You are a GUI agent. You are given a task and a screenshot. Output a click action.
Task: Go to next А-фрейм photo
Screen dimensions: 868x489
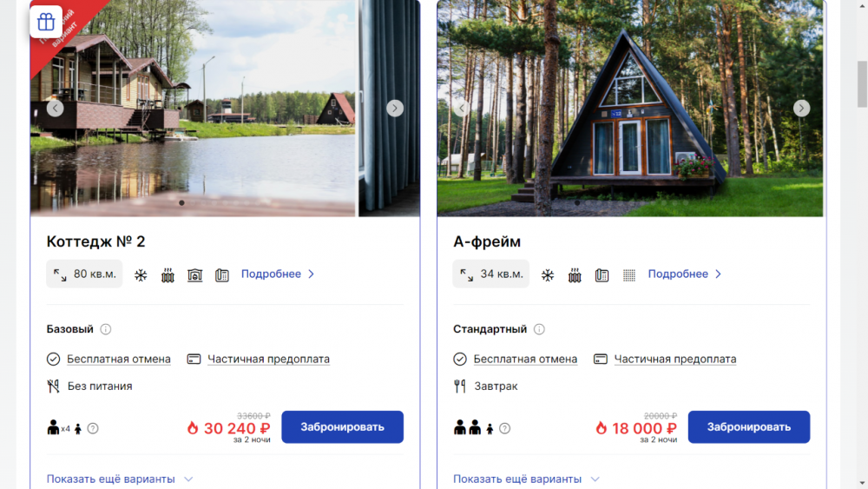[x=801, y=108]
